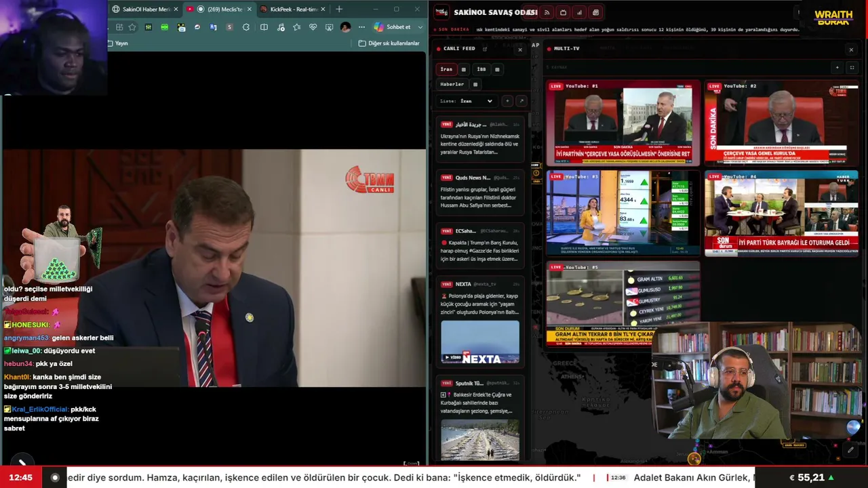Select the YouTube #4 live stream
Image resolution: width=868 pixels, height=488 pixels.
(x=781, y=213)
